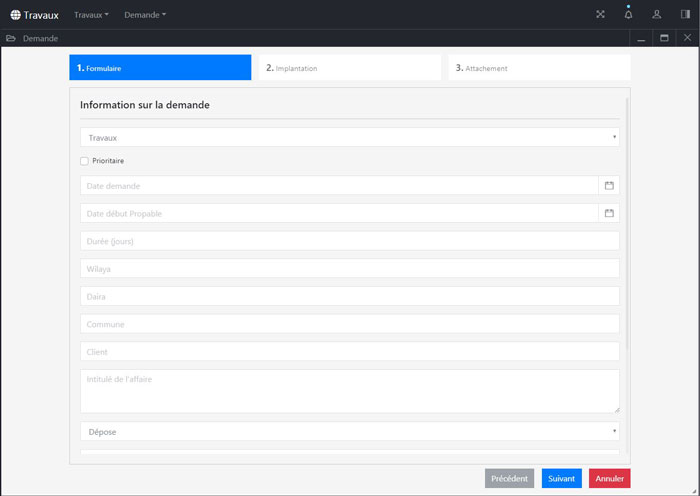The height and width of the screenshot is (496, 700).
Task: Toggle the side panel layout icon
Action: (685, 15)
